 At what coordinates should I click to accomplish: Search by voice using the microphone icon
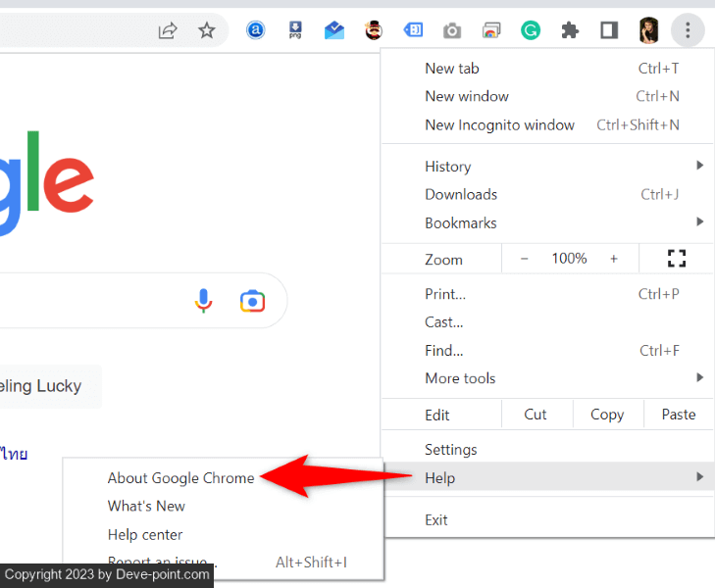[204, 301]
